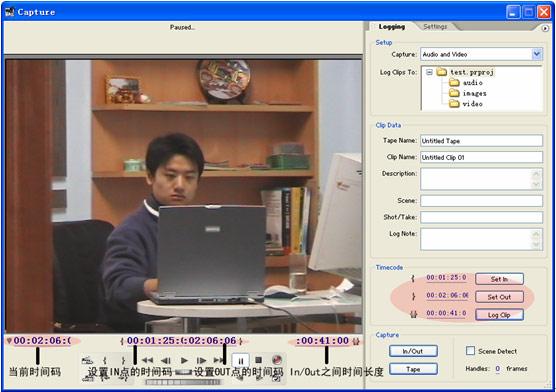Click the jog control strip below transport buttons
The image size is (556, 392).
(x=183, y=382)
